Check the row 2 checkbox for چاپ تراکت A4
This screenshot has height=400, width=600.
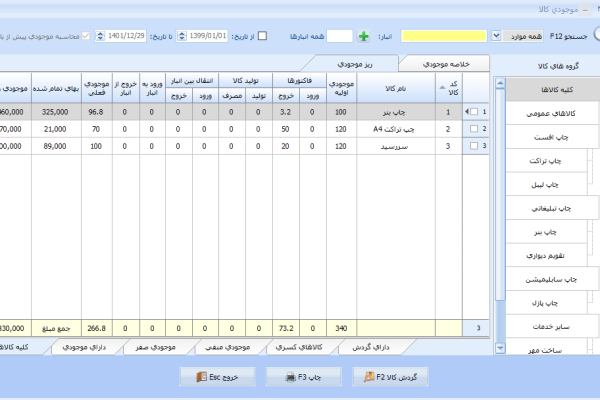pyautogui.click(x=474, y=129)
